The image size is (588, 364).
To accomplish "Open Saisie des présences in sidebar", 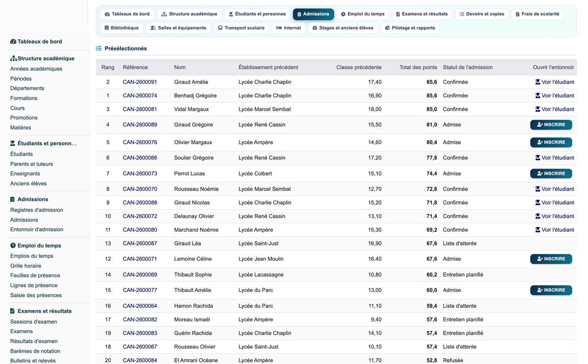I will click(x=36, y=295).
